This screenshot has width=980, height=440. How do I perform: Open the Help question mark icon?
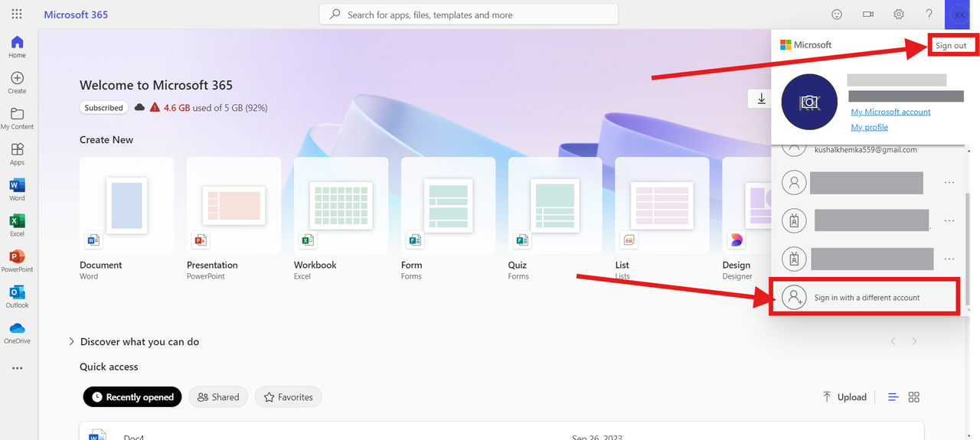click(x=929, y=15)
